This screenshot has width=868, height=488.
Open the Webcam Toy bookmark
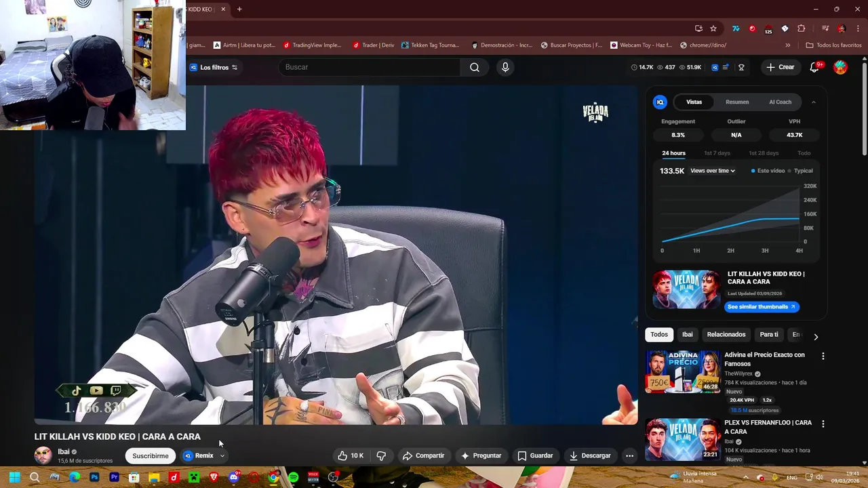[x=641, y=45]
